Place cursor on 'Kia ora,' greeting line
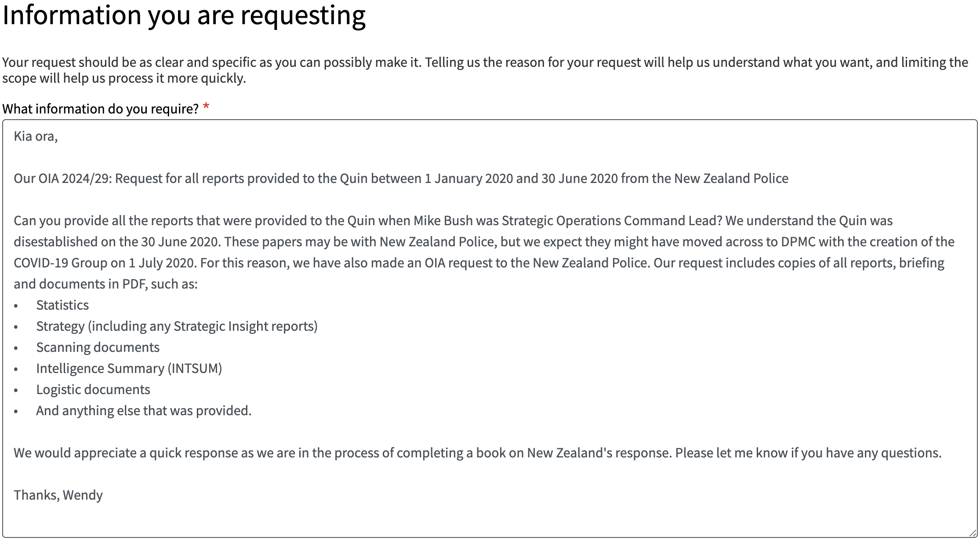 pyautogui.click(x=36, y=136)
